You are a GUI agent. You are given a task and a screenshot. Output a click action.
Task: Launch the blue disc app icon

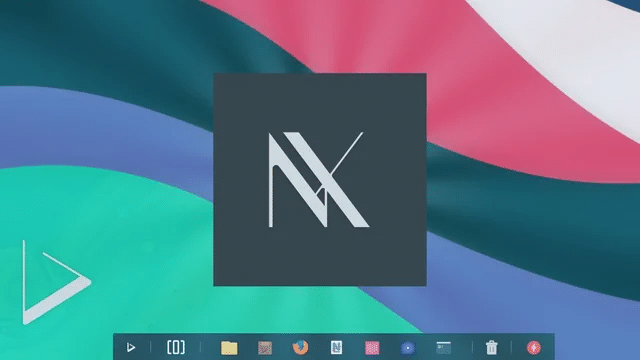(407, 348)
